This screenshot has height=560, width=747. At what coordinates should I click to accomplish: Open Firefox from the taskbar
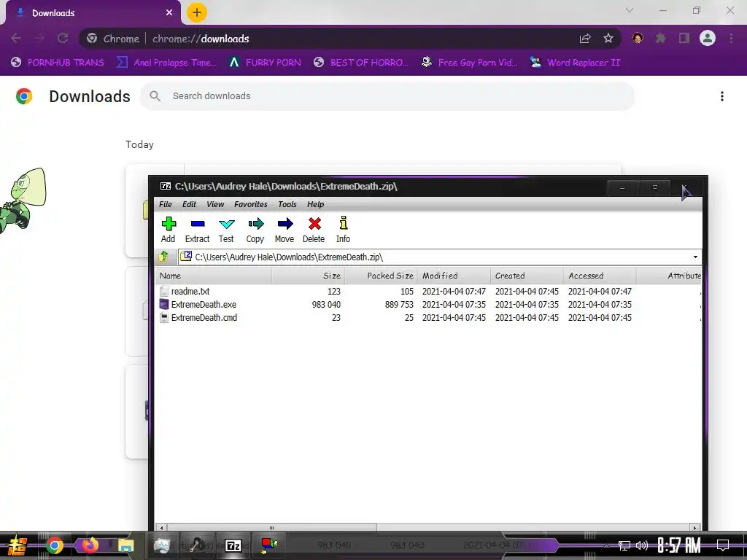tap(90, 545)
